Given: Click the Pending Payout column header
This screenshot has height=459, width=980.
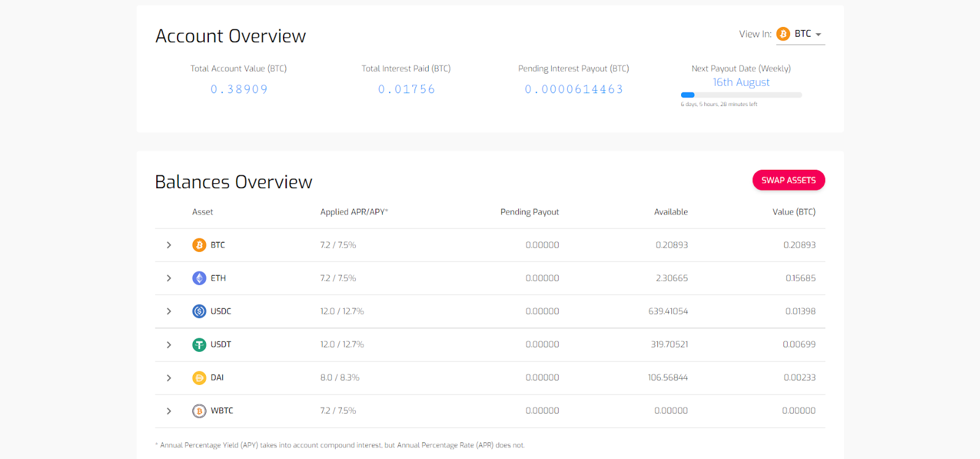Looking at the screenshot, I should tap(530, 212).
